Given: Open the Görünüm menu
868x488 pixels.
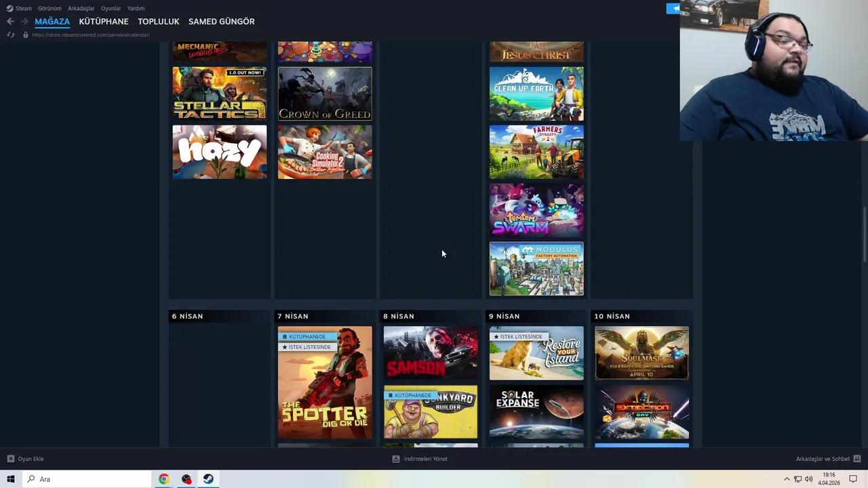Looking at the screenshot, I should (50, 8).
